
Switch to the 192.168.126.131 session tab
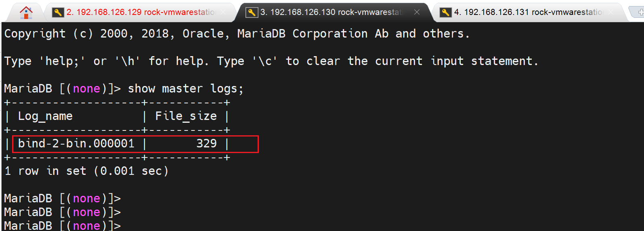click(529, 12)
